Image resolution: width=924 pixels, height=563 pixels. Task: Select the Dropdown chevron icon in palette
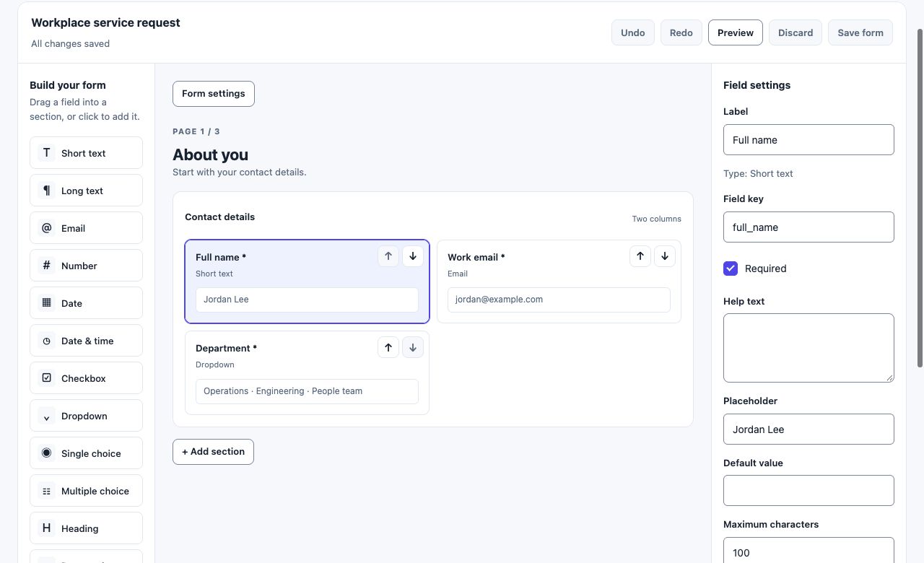pos(46,416)
